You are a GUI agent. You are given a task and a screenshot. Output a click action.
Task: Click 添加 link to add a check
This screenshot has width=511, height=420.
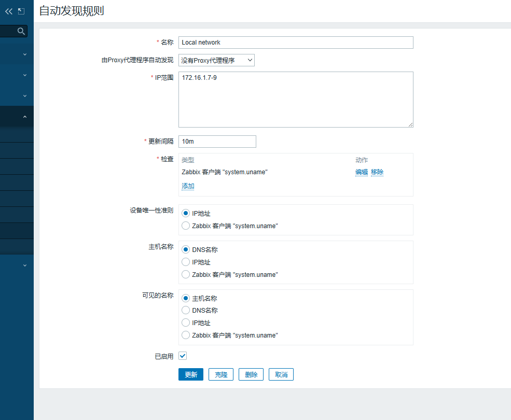pyautogui.click(x=188, y=186)
